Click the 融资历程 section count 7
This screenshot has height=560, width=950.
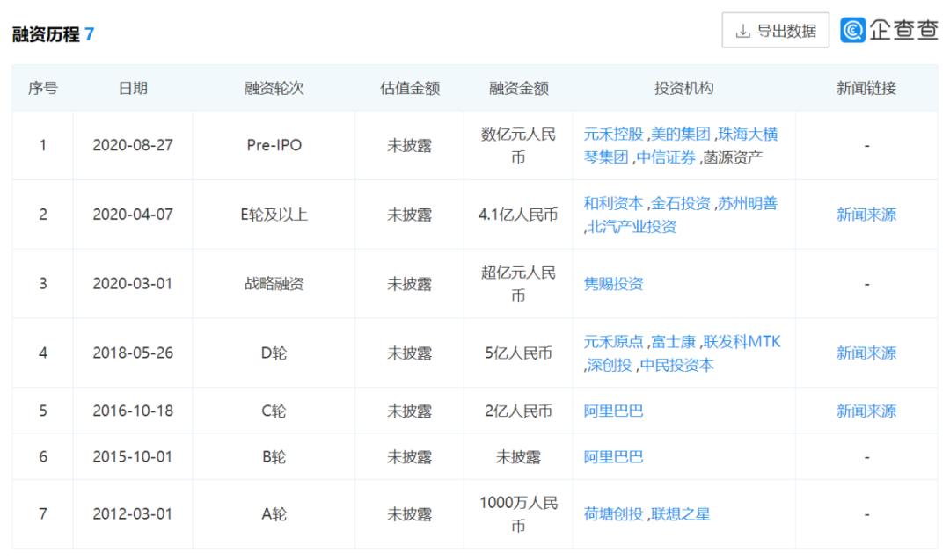tap(90, 35)
